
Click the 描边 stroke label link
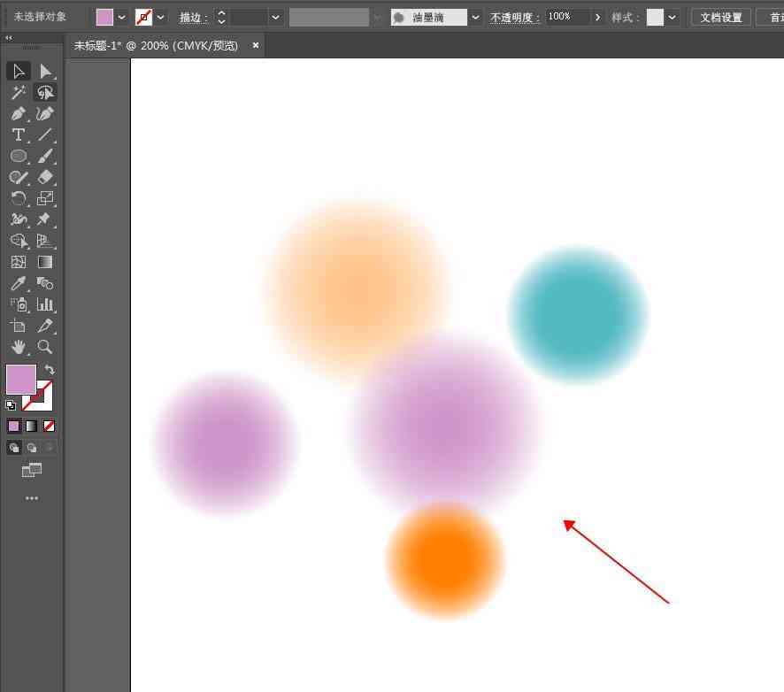pos(193,18)
